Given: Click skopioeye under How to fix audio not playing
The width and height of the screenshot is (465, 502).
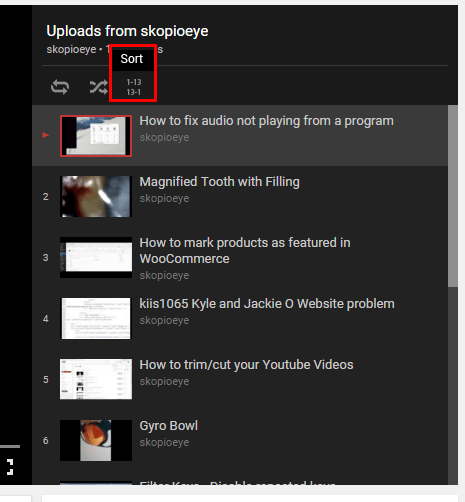Looking at the screenshot, I should tap(164, 137).
